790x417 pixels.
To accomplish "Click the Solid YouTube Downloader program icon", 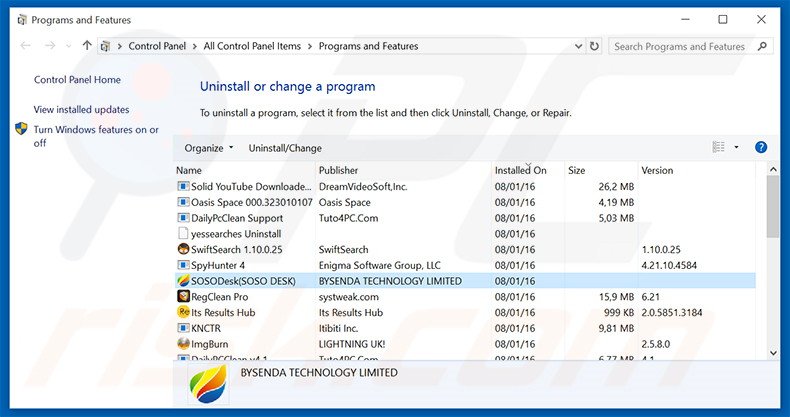I will [x=183, y=186].
